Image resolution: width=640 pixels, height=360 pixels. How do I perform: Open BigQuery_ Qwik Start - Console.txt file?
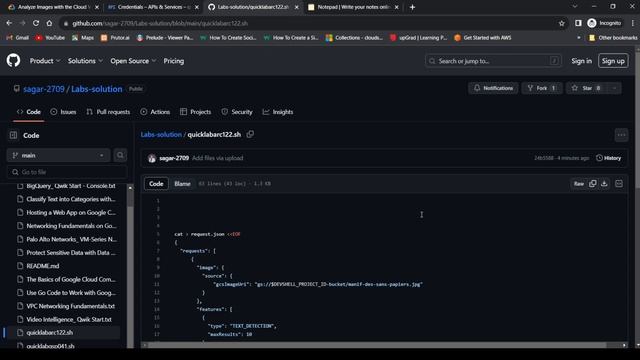point(71,186)
